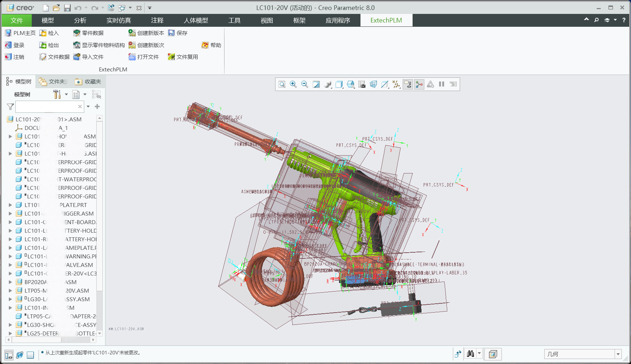Click the Refit view icon
Screen dimensions: 631x364
click(282, 84)
